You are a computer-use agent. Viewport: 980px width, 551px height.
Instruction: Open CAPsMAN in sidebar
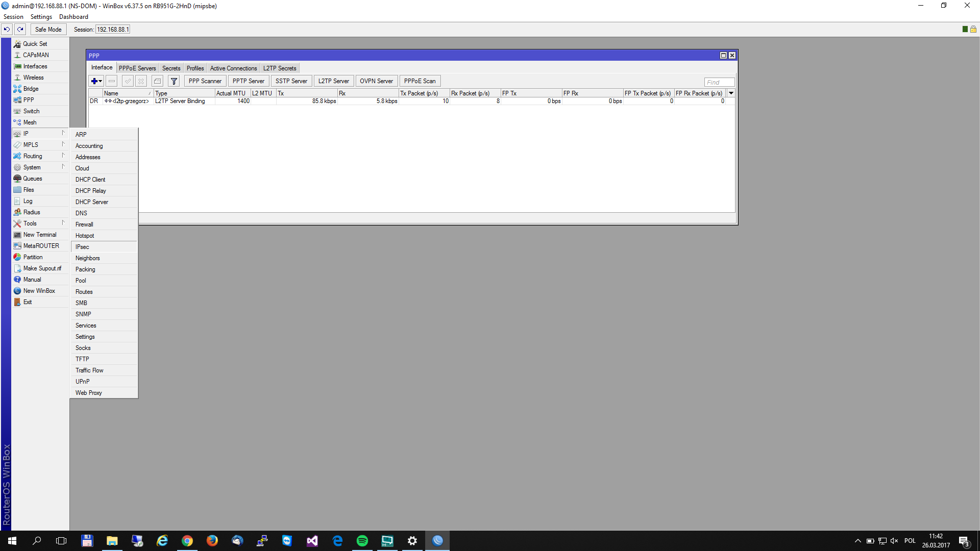click(40, 55)
